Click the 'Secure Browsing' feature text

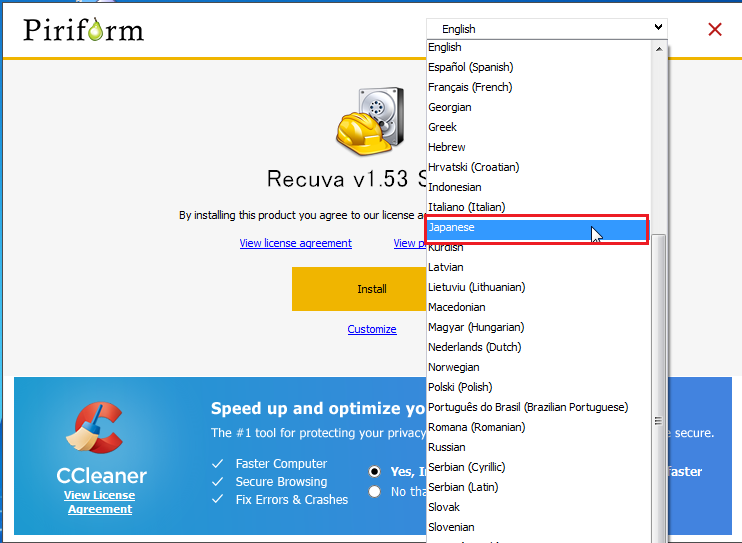[281, 481]
